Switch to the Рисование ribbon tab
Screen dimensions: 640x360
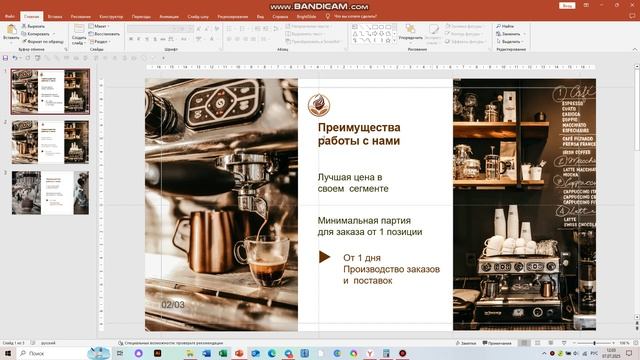coord(80,17)
